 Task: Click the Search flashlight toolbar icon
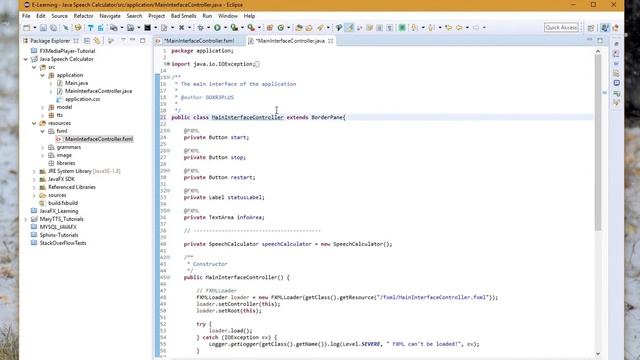320,28
